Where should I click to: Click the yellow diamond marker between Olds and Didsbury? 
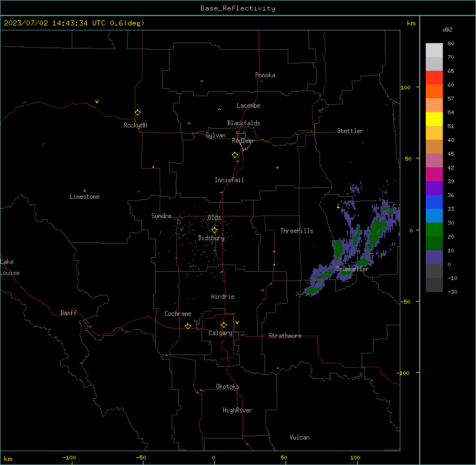214,230
